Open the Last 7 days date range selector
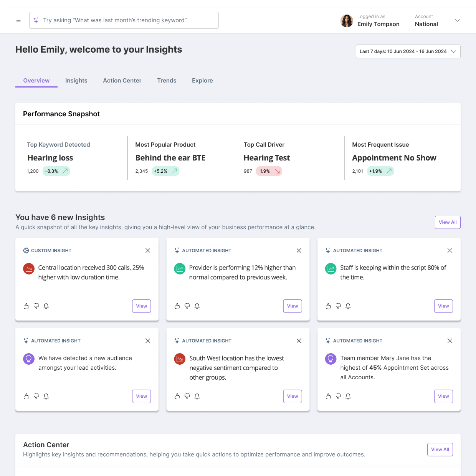476x476 pixels. coord(408,51)
